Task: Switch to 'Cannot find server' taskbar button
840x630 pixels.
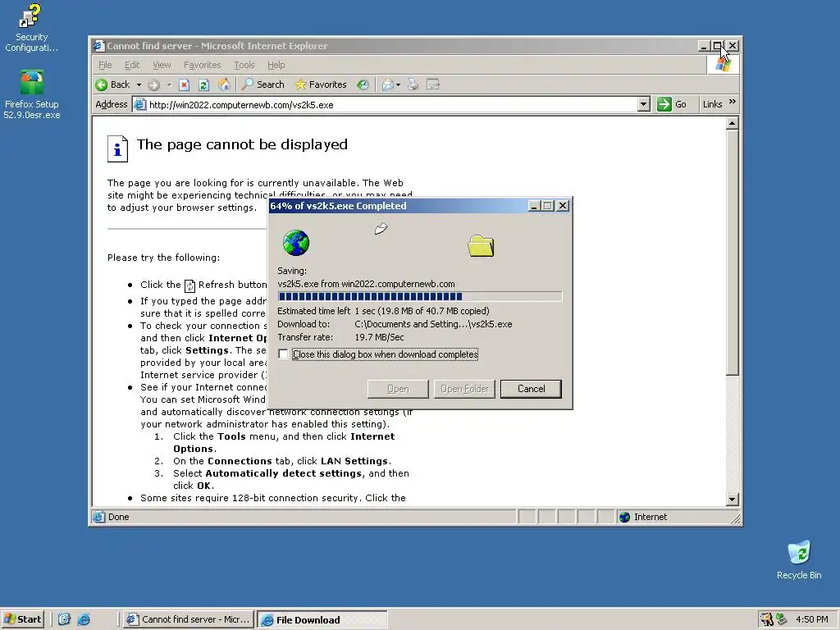Action: pyautogui.click(x=189, y=619)
